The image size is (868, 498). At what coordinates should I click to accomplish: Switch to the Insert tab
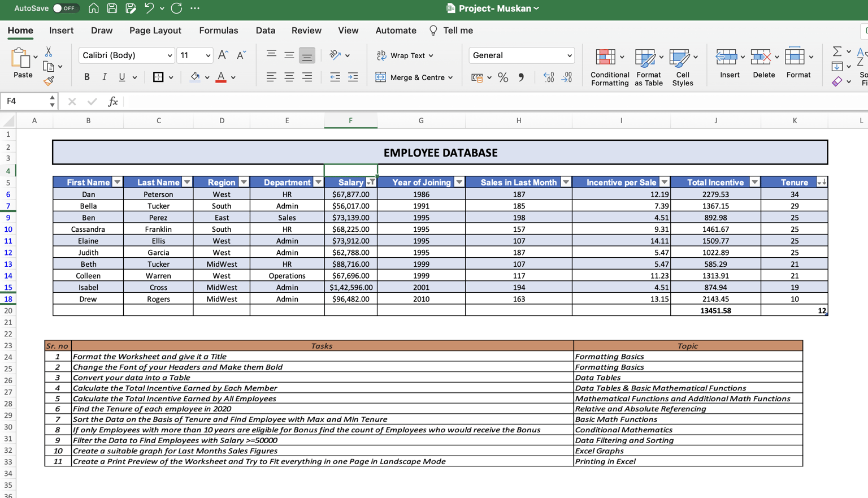pos(61,31)
